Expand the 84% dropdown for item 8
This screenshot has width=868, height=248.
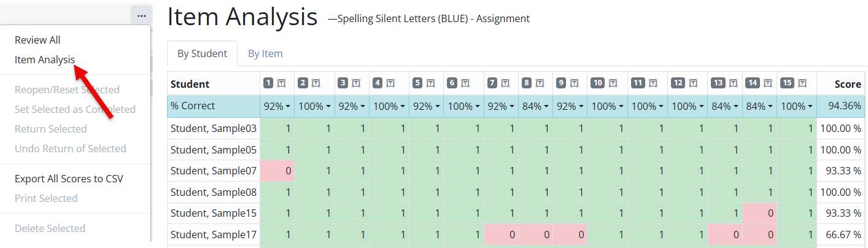(x=535, y=106)
